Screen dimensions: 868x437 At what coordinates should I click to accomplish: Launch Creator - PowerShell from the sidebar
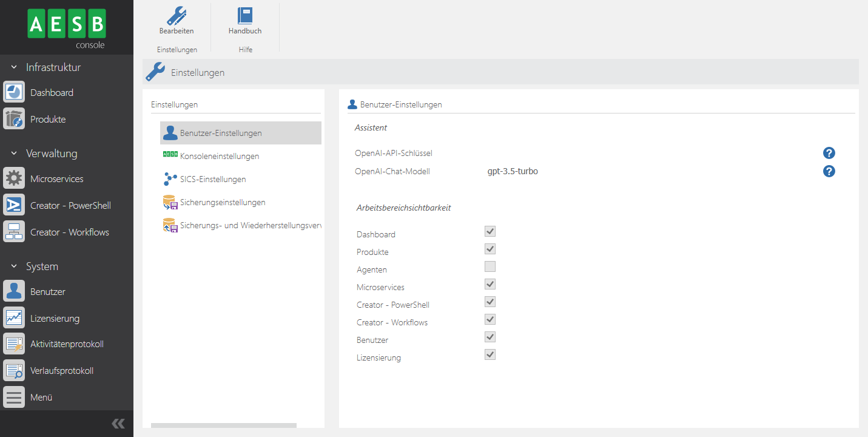click(x=13, y=205)
